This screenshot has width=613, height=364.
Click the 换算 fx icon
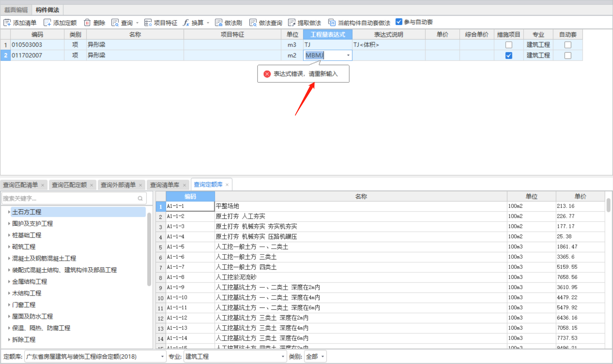click(186, 23)
